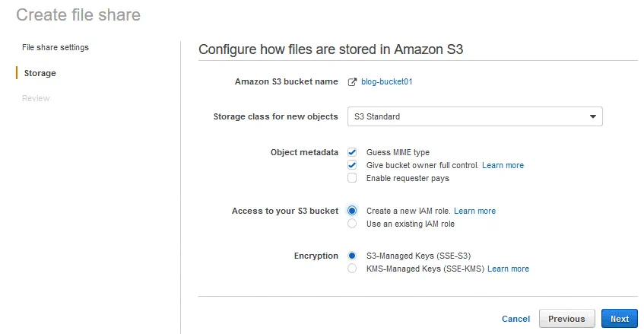Select S3-Managed Keys (SSE-S3) encryption

tap(352, 256)
